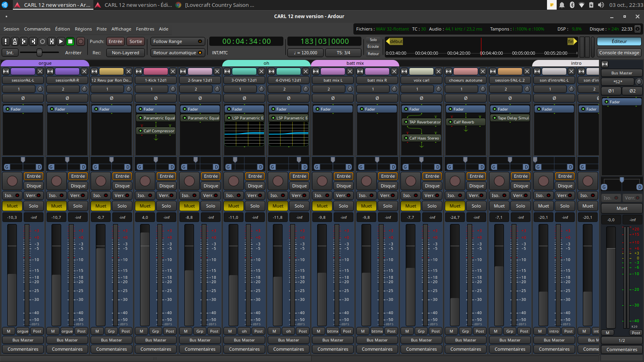644x362 pixels.
Task: Open the Non-Layered record mode dropdown
Action: pos(125,53)
